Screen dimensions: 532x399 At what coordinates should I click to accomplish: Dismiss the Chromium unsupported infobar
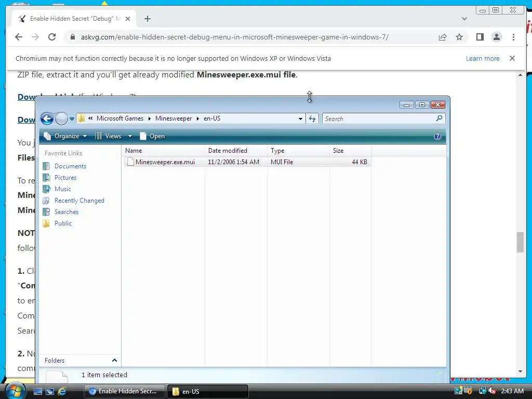512,58
